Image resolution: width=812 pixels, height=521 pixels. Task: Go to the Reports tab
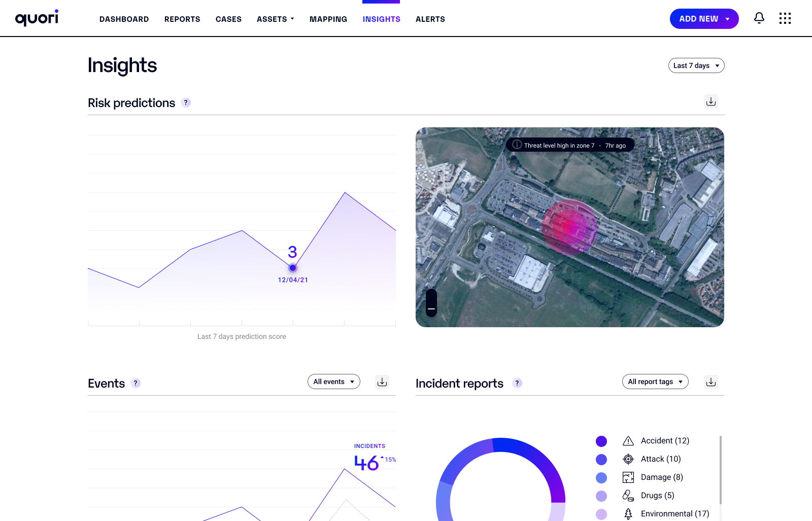[182, 19]
